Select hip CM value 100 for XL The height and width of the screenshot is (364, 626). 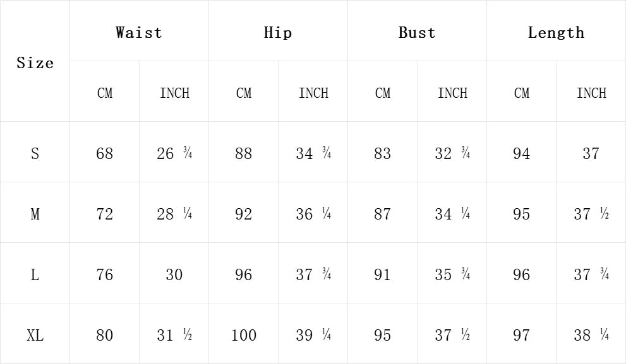pos(244,335)
